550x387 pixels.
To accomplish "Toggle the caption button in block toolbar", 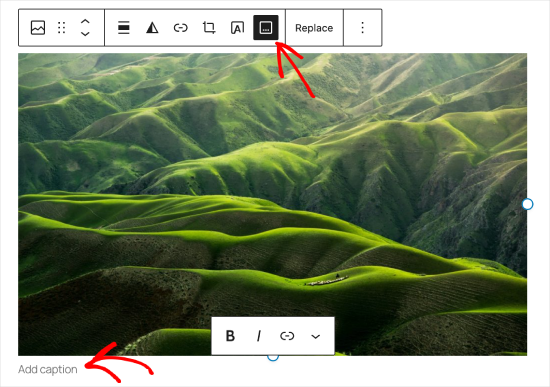I will tap(266, 28).
